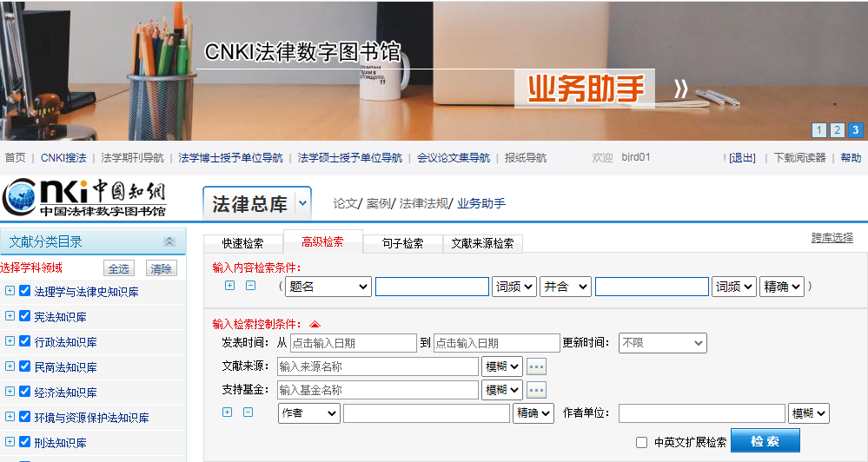Collapse the 文献分类目录 panel arrow icon
The height and width of the screenshot is (462, 868).
[x=169, y=241]
